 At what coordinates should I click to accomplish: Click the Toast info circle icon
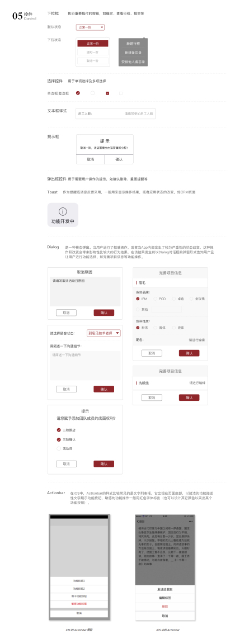[x=63, y=211]
